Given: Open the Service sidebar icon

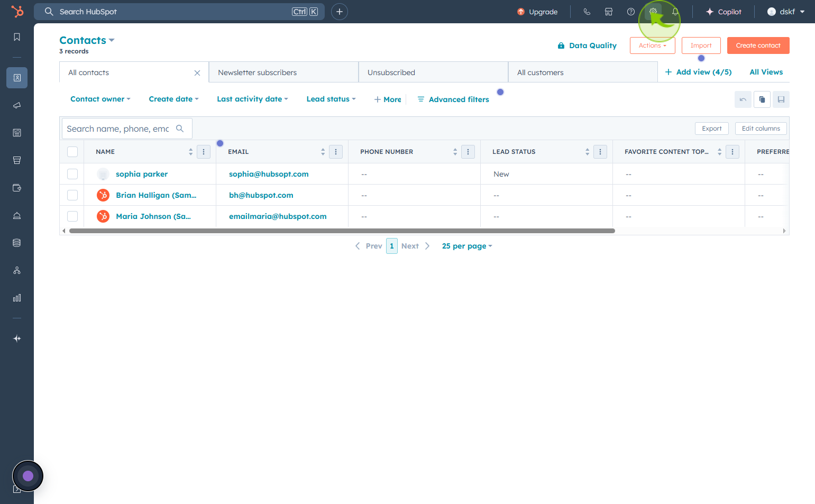Looking at the screenshot, I should click(x=17, y=215).
